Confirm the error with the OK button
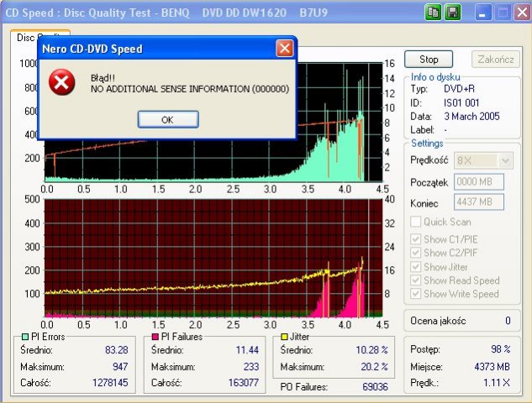Image resolution: width=532 pixels, height=403 pixels. (168, 120)
